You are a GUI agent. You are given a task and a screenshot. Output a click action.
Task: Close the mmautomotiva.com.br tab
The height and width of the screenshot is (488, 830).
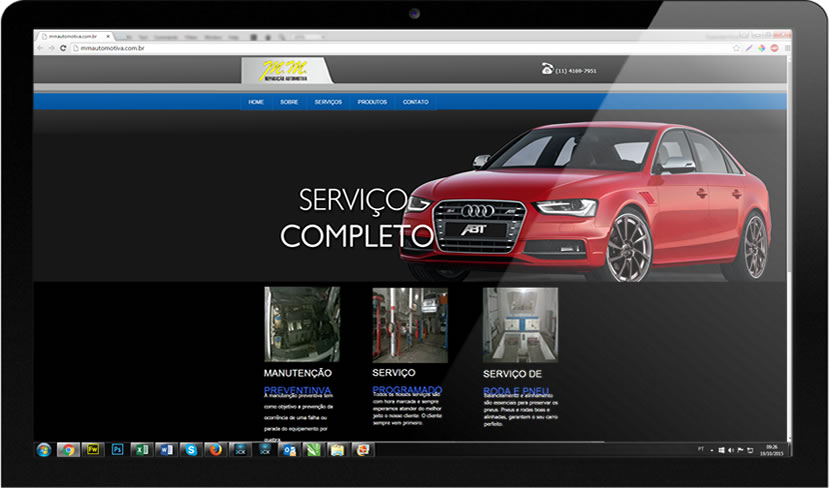click(107, 37)
